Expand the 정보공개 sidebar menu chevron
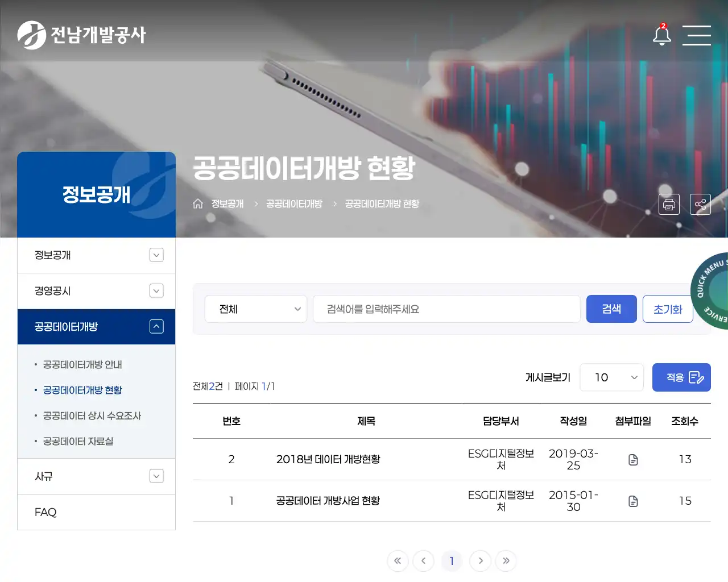 point(156,255)
